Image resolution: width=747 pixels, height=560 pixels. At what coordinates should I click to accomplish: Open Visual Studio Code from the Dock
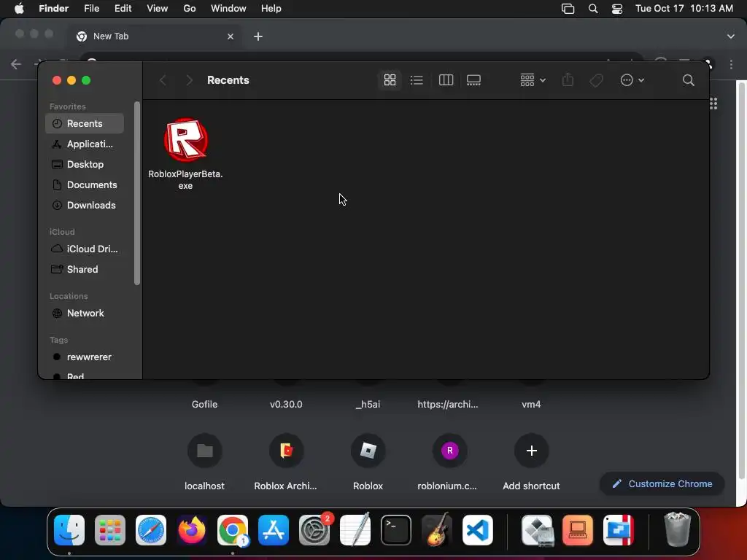tap(478, 530)
